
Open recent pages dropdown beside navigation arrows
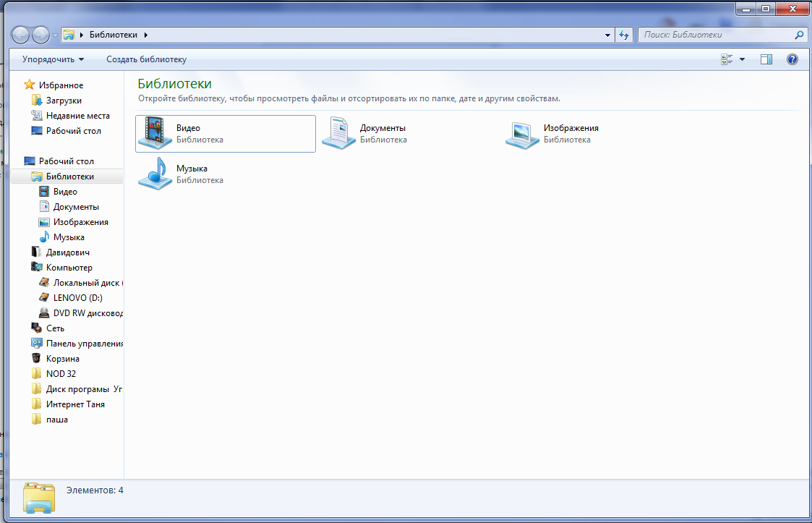(x=56, y=35)
